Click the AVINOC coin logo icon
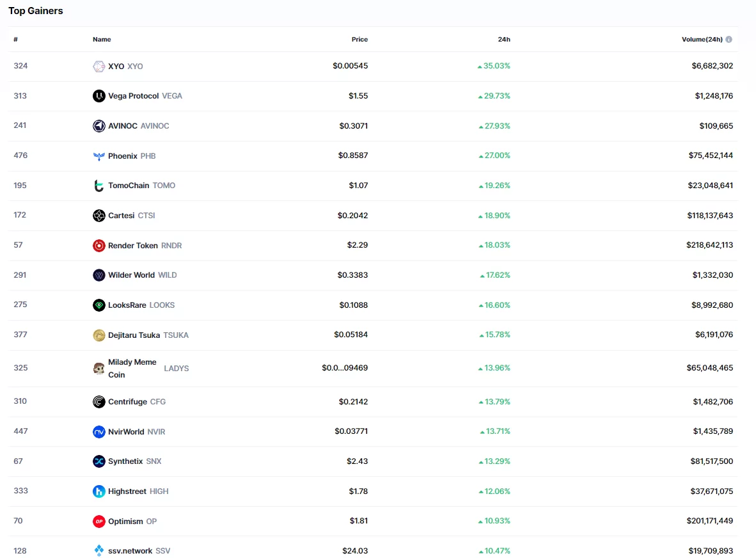756x558 pixels. (x=98, y=126)
